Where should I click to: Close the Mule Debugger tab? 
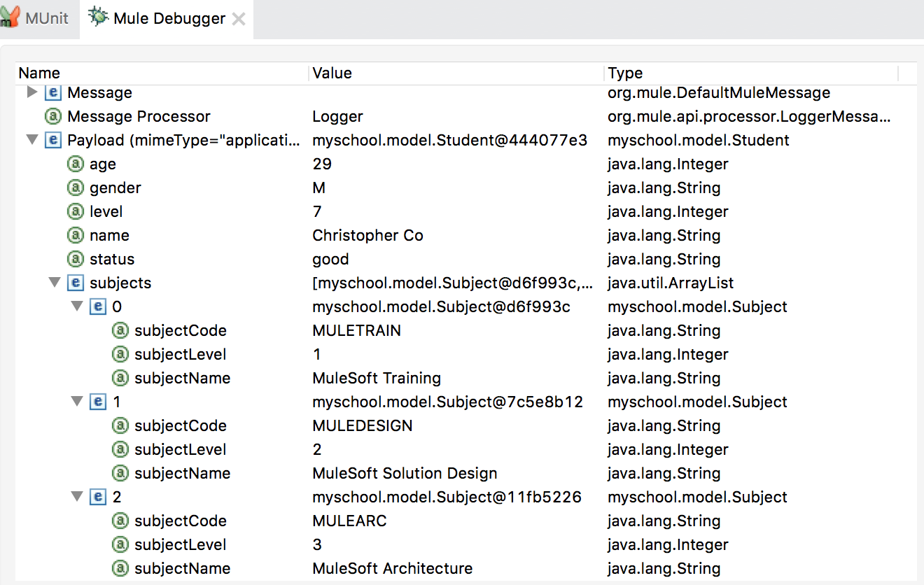[239, 19]
